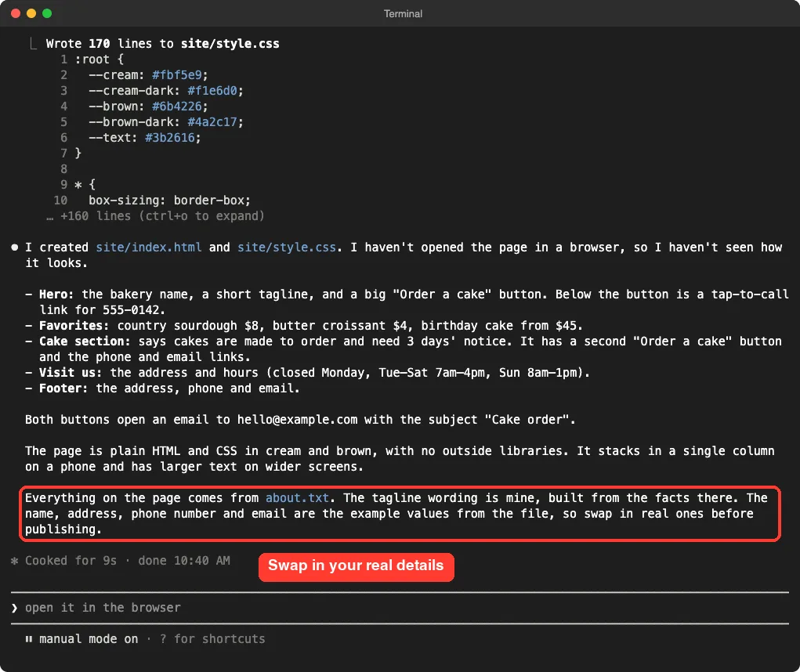Click the bold Favorites: label

click(x=74, y=325)
